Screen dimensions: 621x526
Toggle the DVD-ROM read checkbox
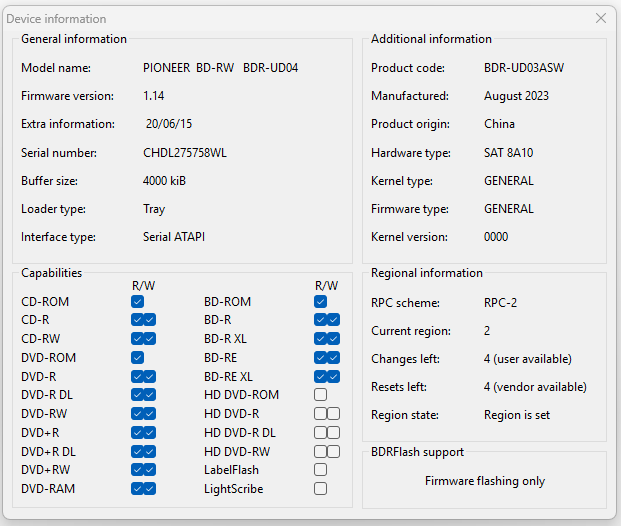[x=137, y=358]
